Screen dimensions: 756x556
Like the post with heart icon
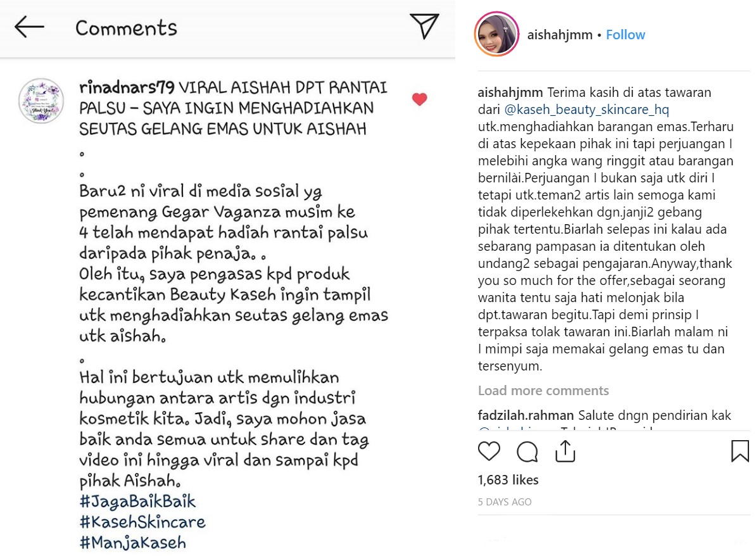click(x=489, y=452)
